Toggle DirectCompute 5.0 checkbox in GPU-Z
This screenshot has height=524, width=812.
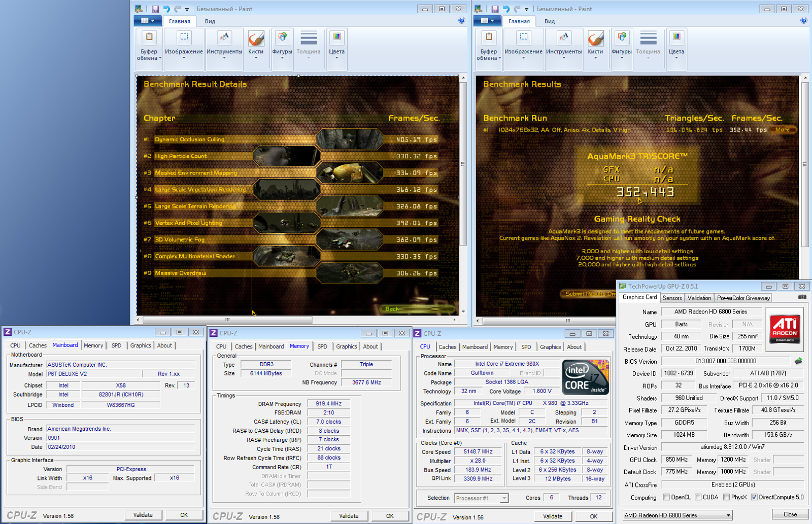point(754,497)
